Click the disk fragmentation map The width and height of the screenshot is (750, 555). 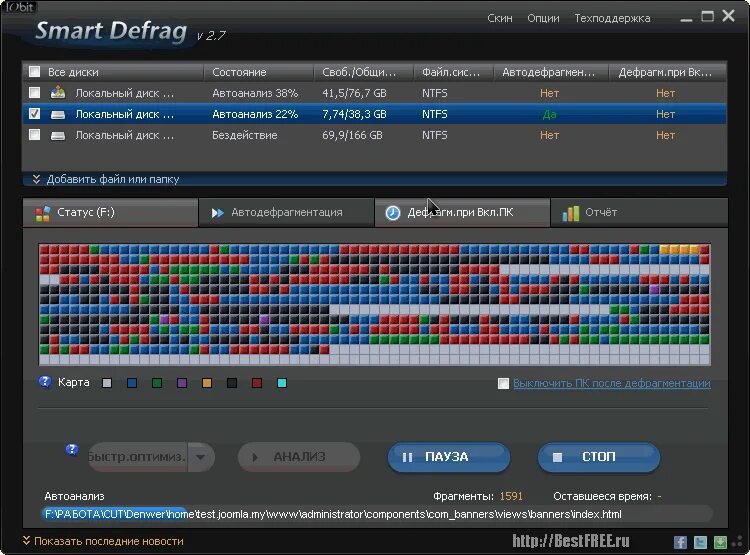tap(375, 304)
